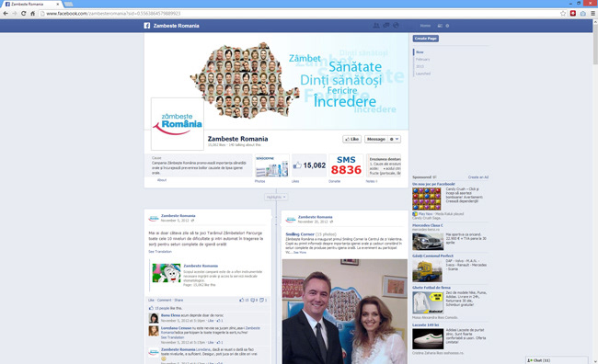Click the Chrome reload page icon
The width and height of the screenshot is (598, 364).
24,14
